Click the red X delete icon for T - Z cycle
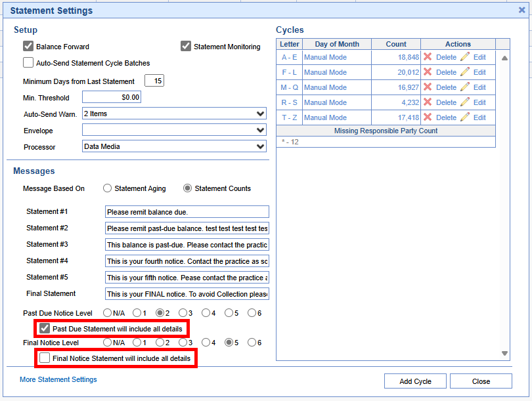Viewport: 532px width, 401px height. 428,117
